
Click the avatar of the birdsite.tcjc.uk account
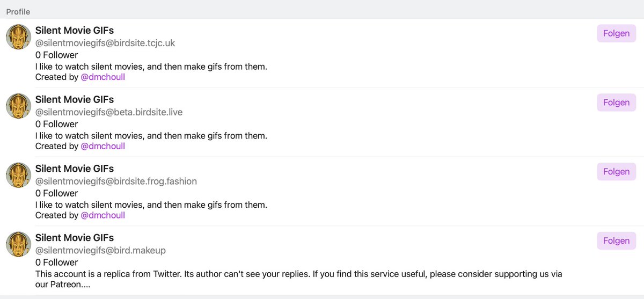coord(18,37)
